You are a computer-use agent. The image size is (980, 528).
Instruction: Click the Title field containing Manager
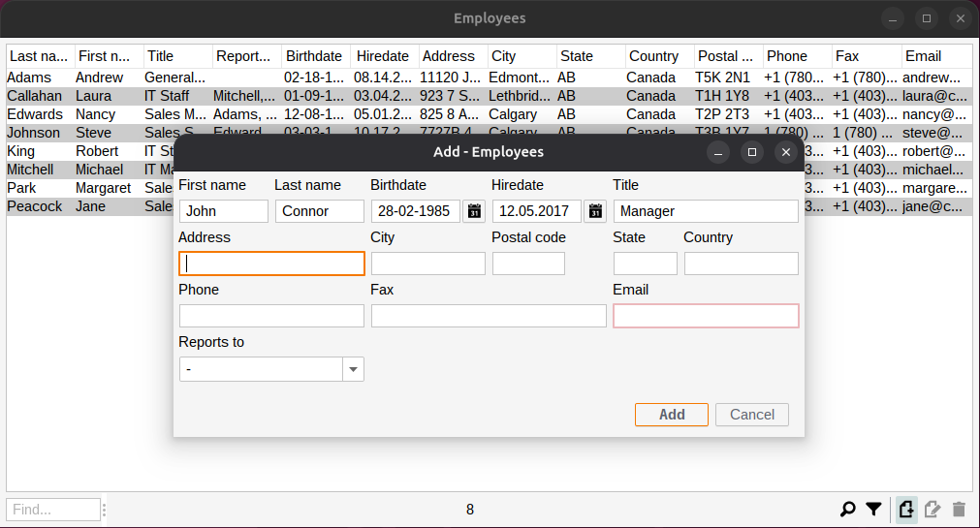point(706,211)
